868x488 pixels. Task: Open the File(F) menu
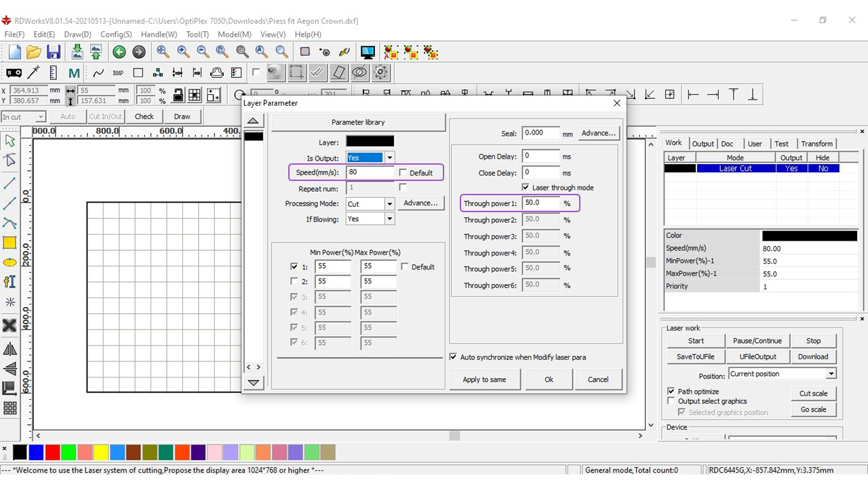[x=14, y=35]
